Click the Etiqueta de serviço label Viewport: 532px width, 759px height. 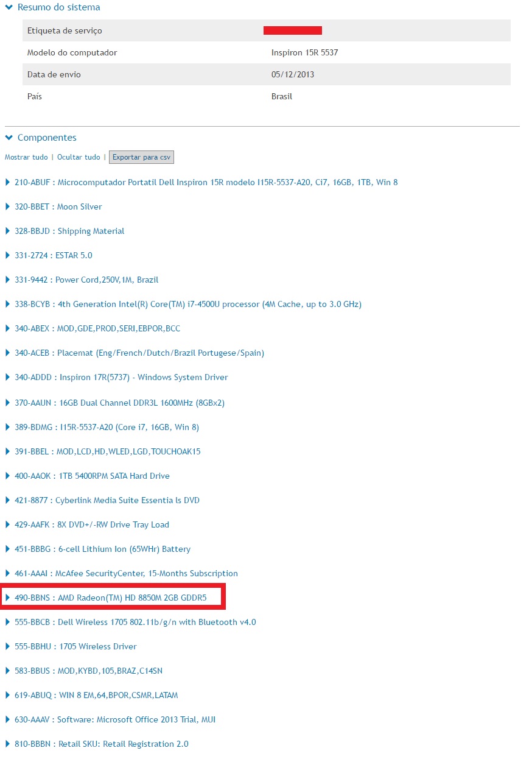tap(65, 30)
